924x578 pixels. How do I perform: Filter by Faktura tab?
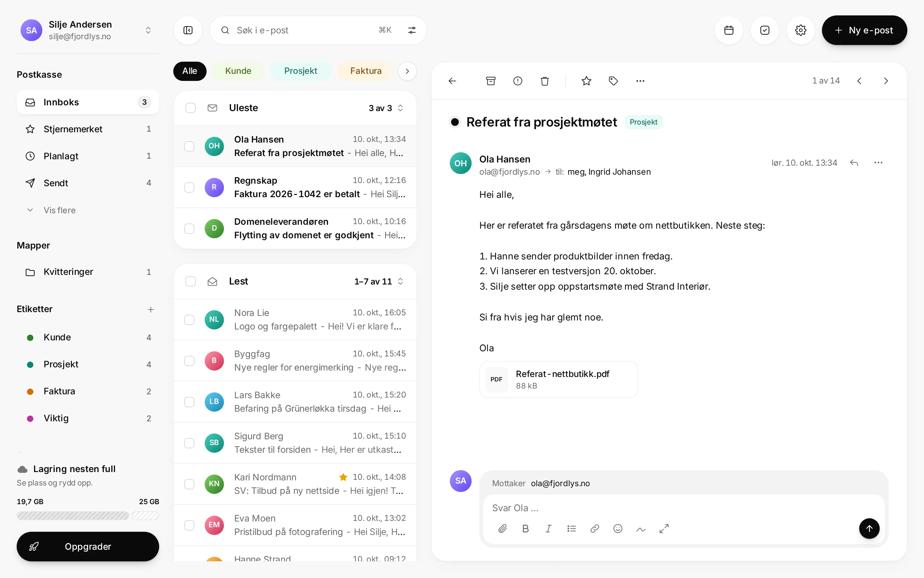[365, 71]
